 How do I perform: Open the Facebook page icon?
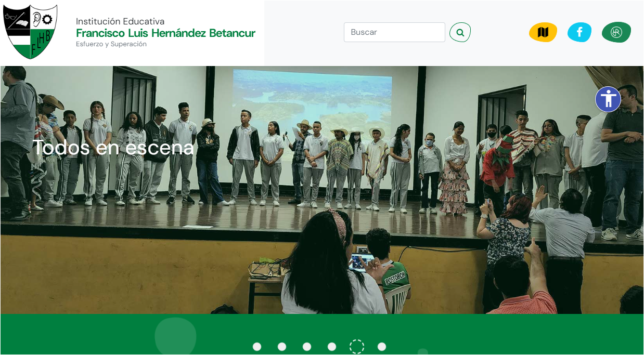click(x=579, y=32)
